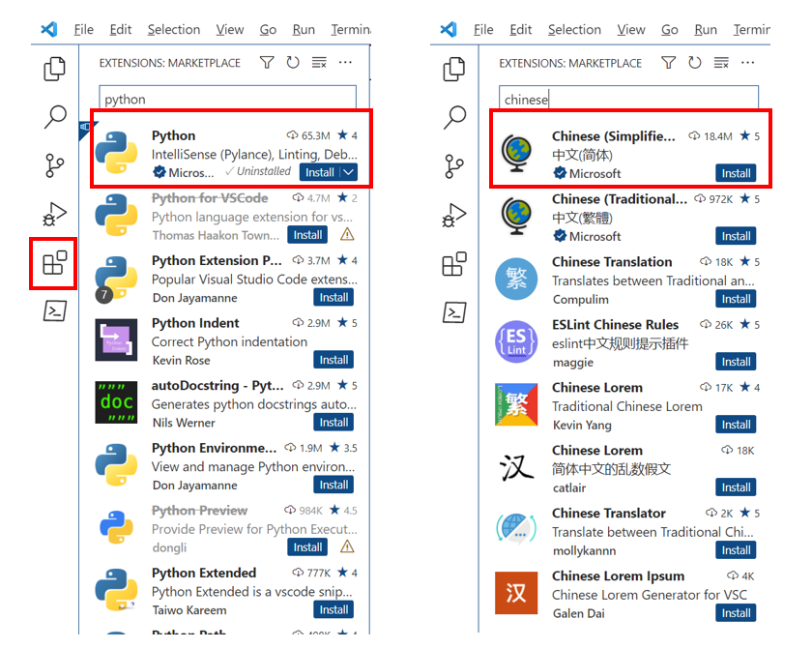Clear extensions search results in right window

721,63
